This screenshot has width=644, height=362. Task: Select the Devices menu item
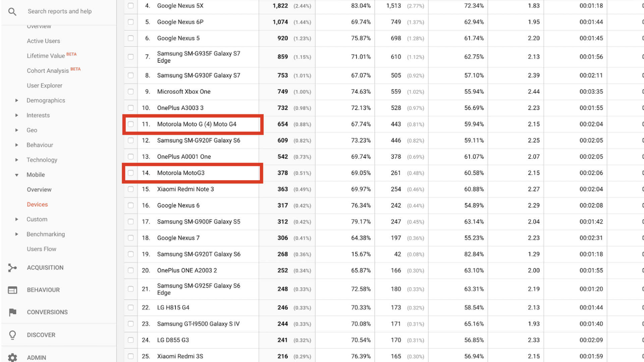click(38, 204)
